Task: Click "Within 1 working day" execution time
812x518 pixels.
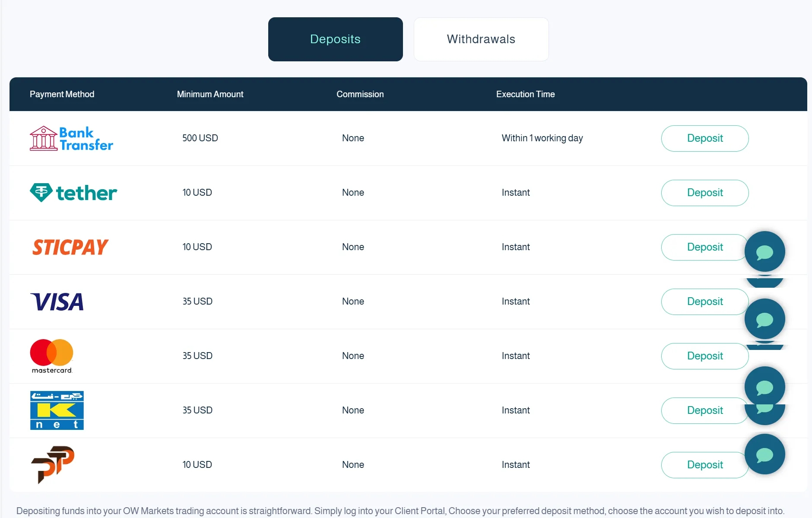Action: [542, 138]
